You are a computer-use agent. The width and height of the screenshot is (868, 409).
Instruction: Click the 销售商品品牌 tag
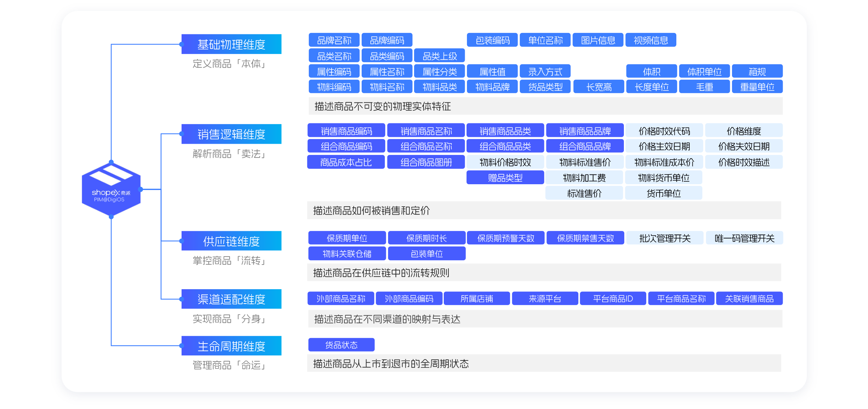click(585, 131)
